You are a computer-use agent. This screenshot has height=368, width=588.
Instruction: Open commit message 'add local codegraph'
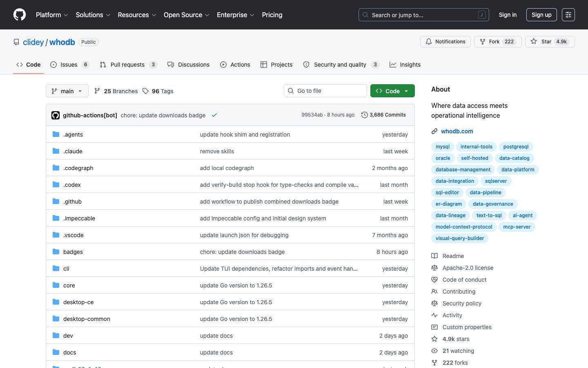pos(227,168)
